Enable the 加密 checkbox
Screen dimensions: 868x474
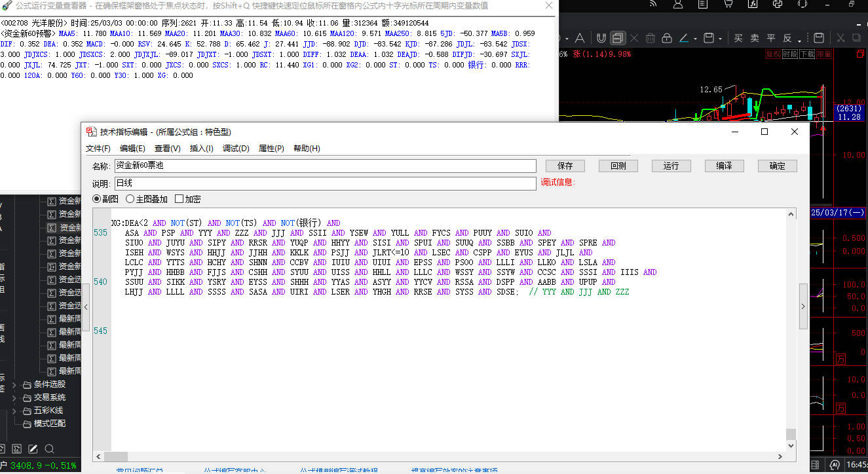(x=179, y=199)
